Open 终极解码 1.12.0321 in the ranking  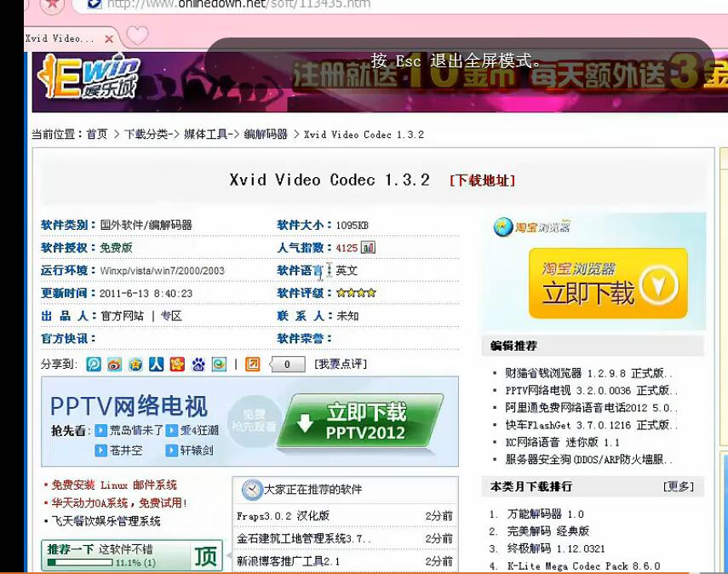tap(556, 548)
